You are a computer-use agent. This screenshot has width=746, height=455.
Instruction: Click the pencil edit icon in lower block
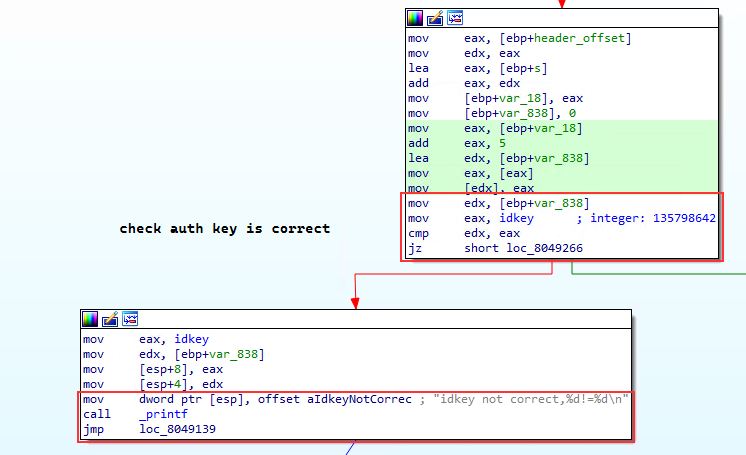click(110, 319)
